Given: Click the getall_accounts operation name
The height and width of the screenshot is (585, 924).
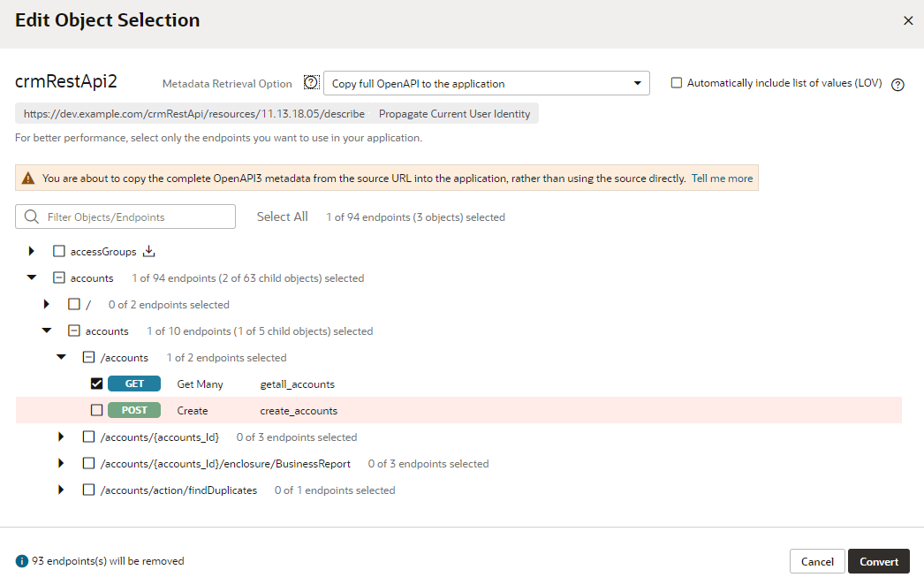Looking at the screenshot, I should [x=298, y=384].
